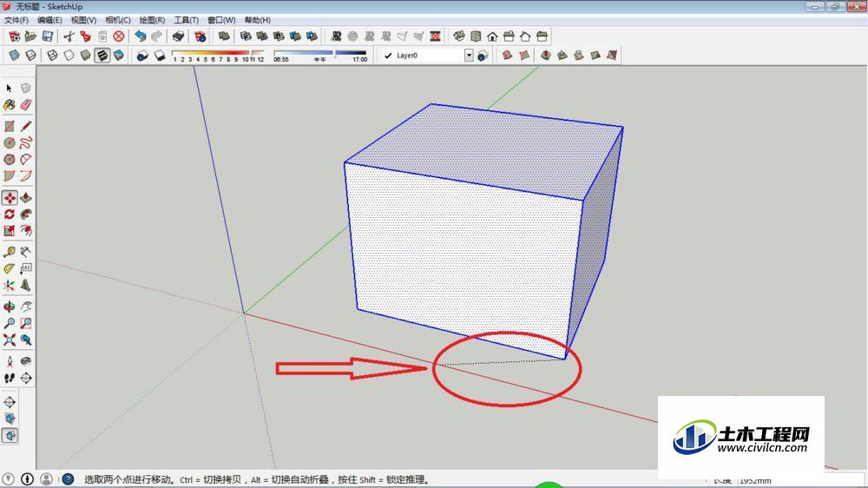868x488 pixels.
Task: Cut selection with scissors icon
Action: 69,36
